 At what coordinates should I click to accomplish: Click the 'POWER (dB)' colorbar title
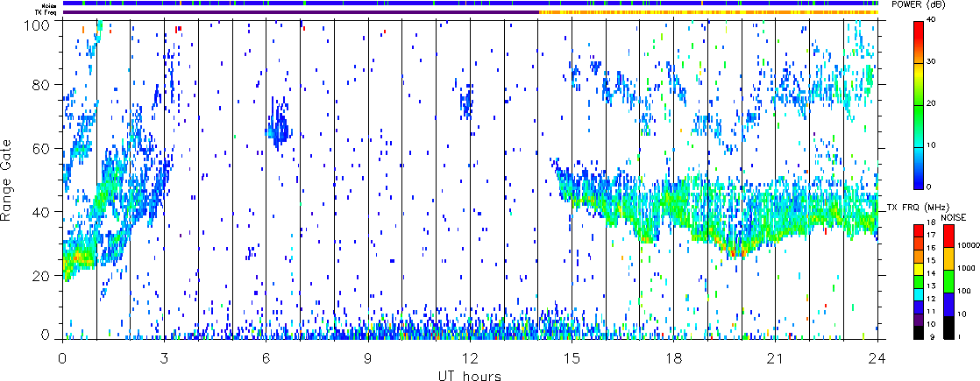coord(917,4)
